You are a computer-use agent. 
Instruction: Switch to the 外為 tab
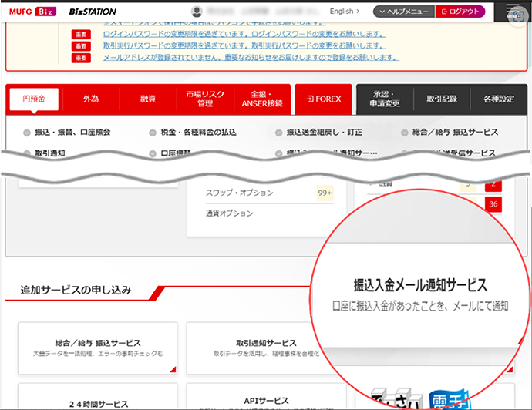91,99
